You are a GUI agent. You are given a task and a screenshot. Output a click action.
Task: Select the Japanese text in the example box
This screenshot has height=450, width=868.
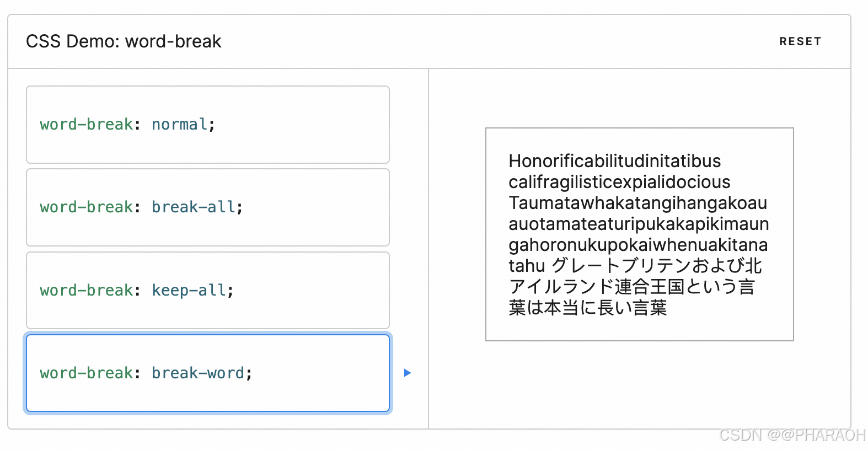634,287
